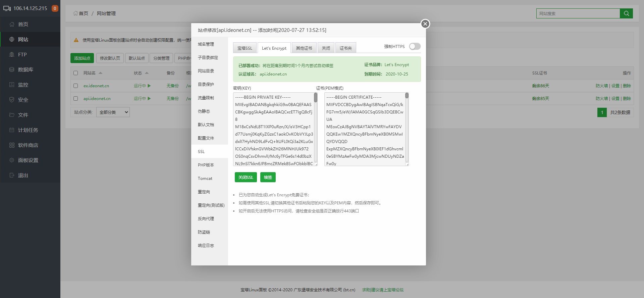Switch to the 其他证书 tab
The height and width of the screenshot is (298, 644).
(304, 48)
